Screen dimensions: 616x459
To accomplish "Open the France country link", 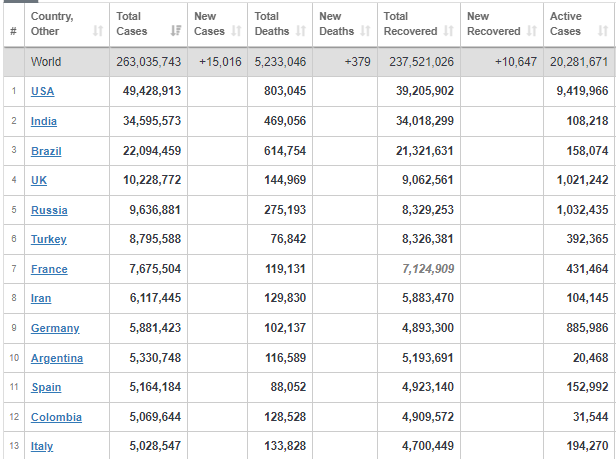I will (49, 269).
